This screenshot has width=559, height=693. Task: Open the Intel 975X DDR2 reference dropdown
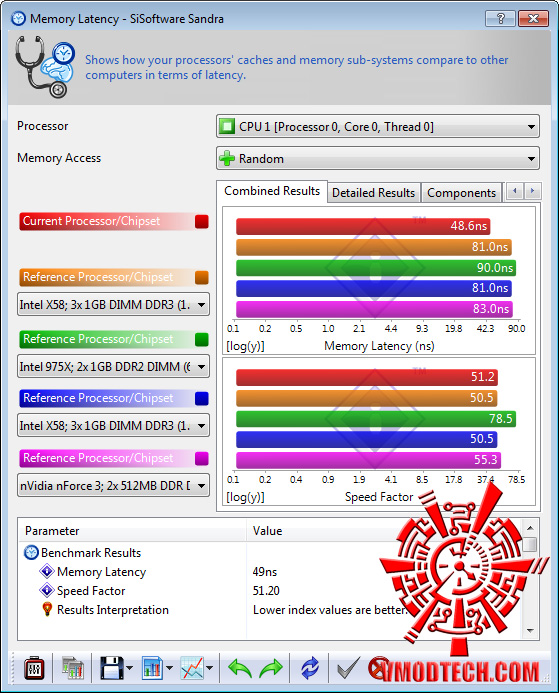(113, 366)
